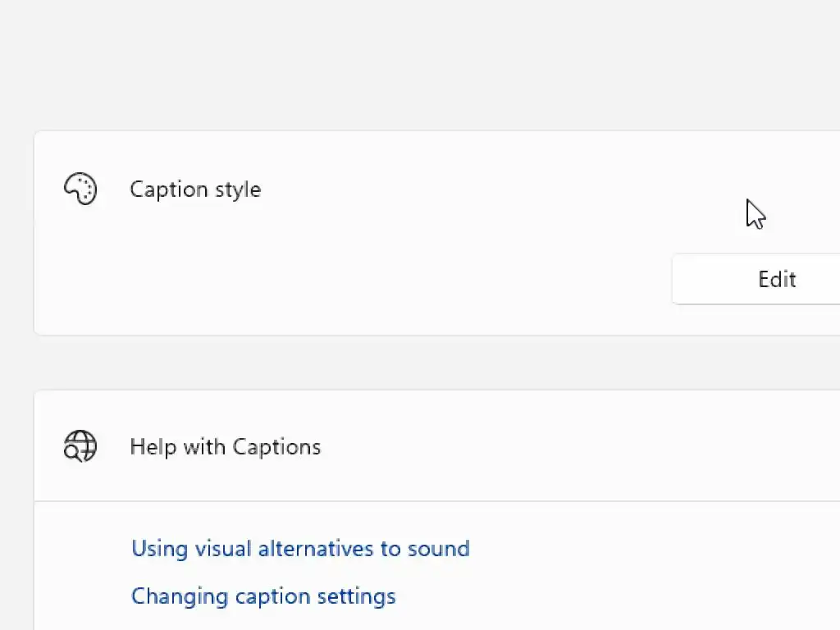Screen dimensions: 840x630
Task: Click the Caption style label text
Action: coord(195,189)
